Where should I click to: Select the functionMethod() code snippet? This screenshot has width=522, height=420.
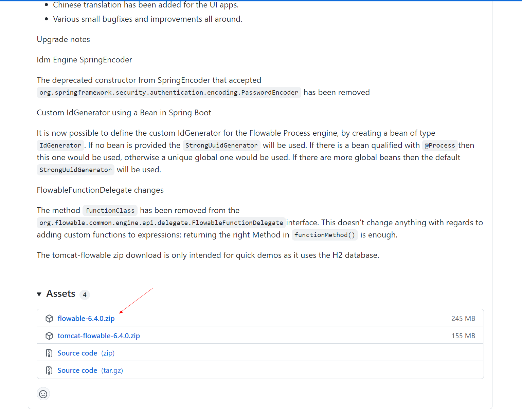tap(325, 235)
